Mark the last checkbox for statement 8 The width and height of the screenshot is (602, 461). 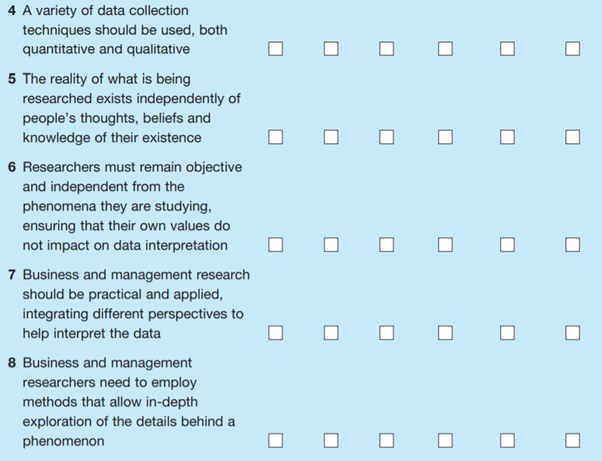click(572, 440)
